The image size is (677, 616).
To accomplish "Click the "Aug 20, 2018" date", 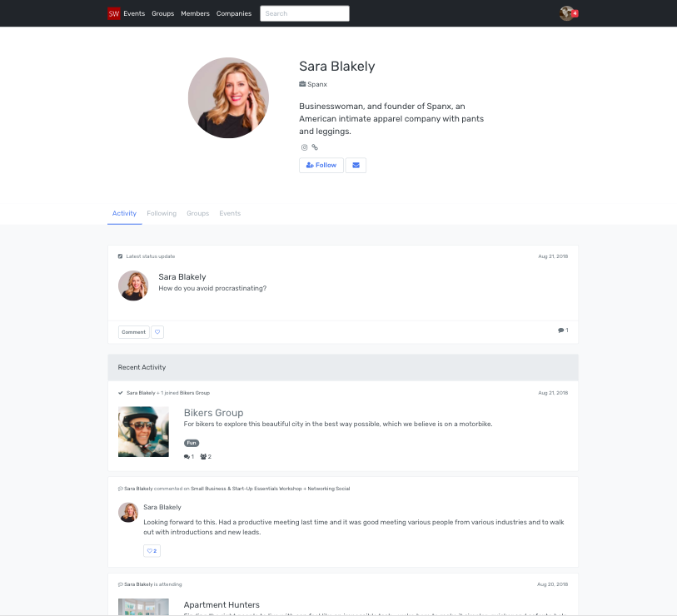I will [553, 584].
